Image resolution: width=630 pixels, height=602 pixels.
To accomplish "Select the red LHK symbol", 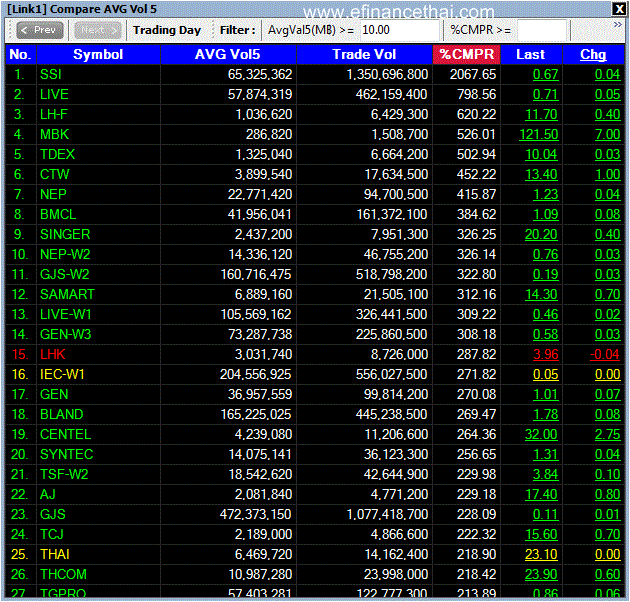I will click(x=53, y=354).
